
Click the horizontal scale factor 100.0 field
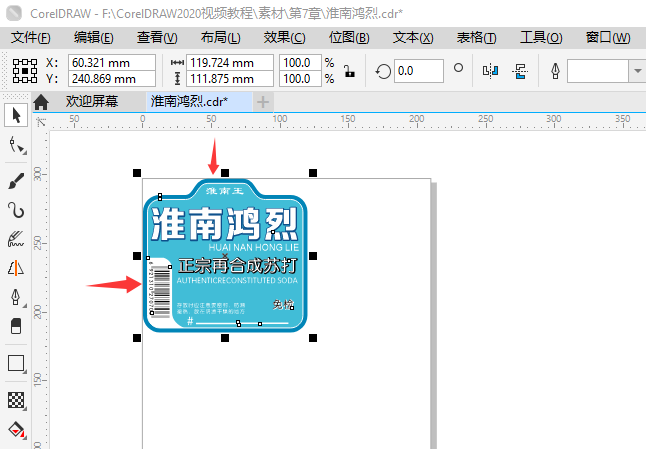point(300,63)
